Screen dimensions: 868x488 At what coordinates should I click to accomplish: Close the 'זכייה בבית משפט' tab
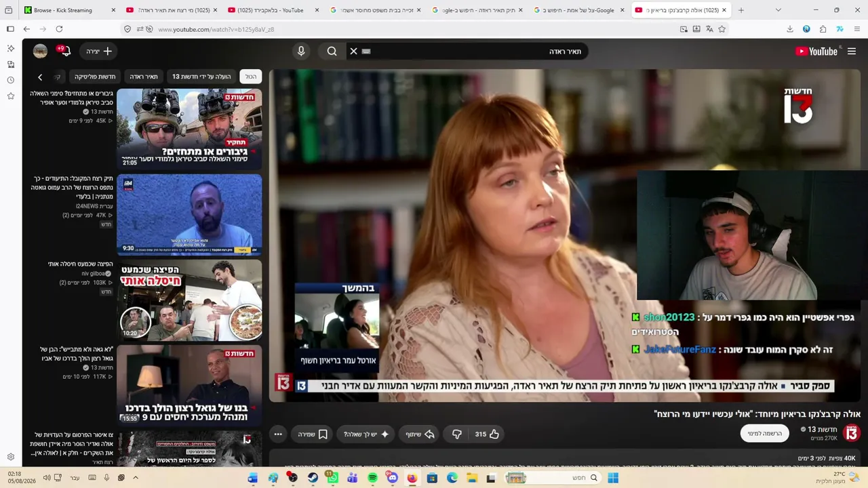[418, 10]
